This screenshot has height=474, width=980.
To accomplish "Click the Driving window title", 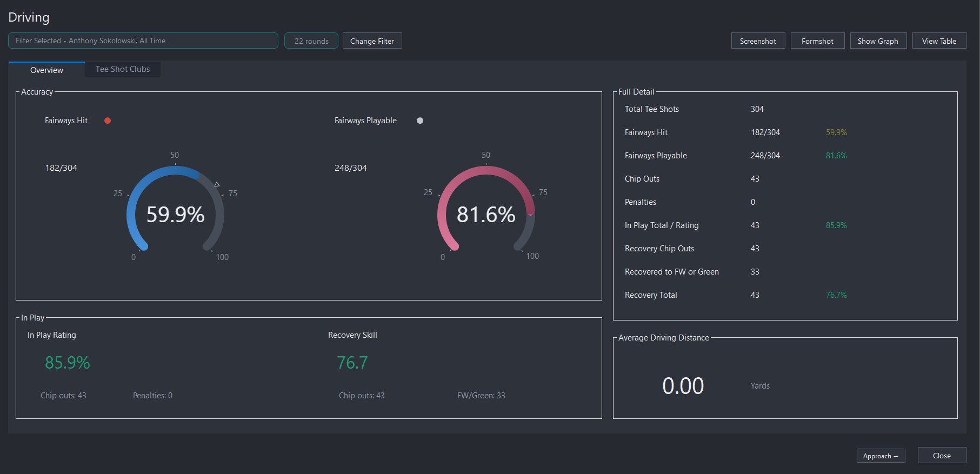I will point(29,17).
